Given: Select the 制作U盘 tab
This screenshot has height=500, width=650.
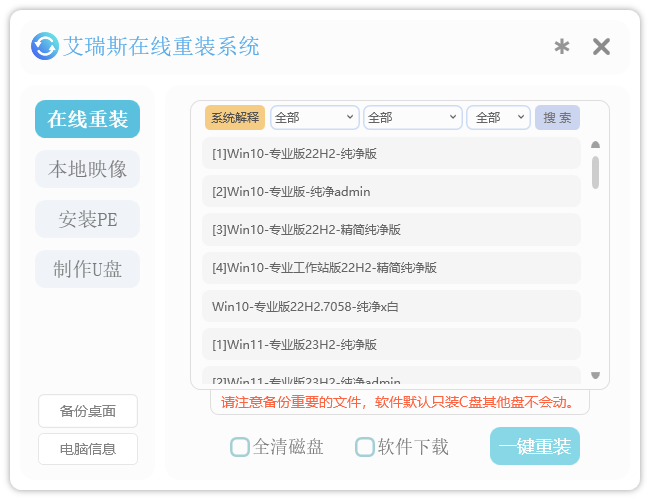Looking at the screenshot, I should point(87,269).
